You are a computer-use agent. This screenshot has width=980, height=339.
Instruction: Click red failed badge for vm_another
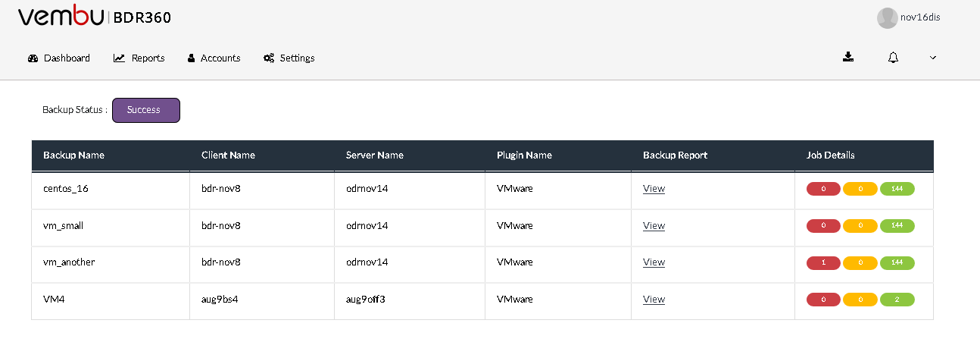pos(824,262)
